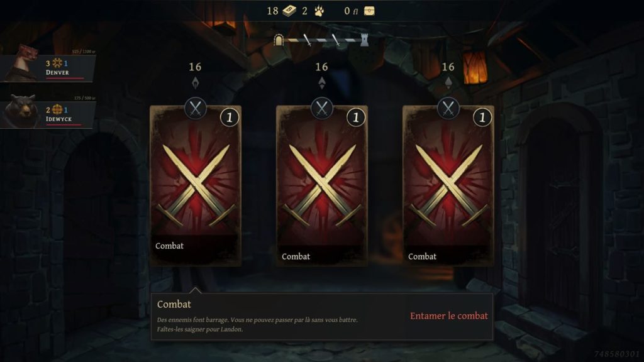This screenshot has height=362, width=644.
Task: Click the level 1 badge on left card
Action: (230, 118)
